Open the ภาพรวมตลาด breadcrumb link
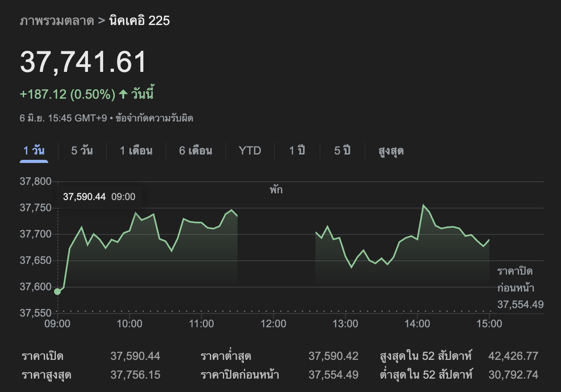This screenshot has height=392, width=561. tap(57, 21)
